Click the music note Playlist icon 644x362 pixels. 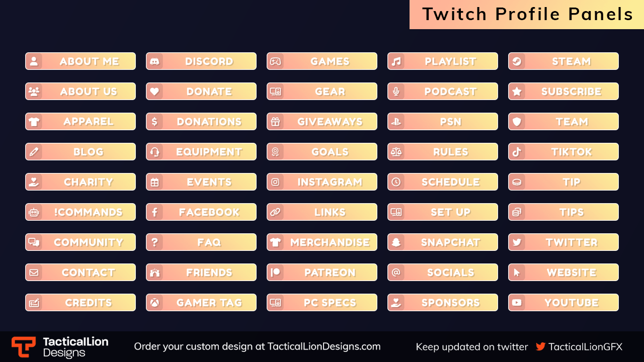[396, 61]
